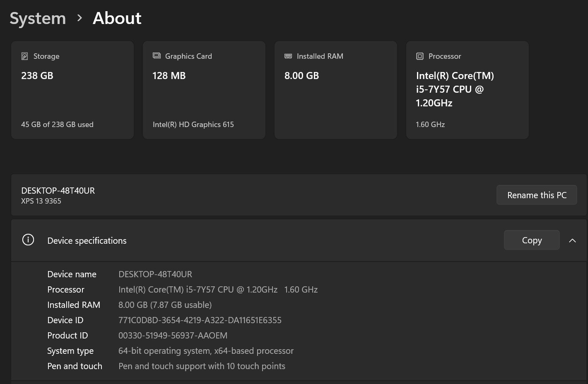Click the PC name DESKTOP-48T40UR header
This screenshot has height=384, width=588.
58,191
